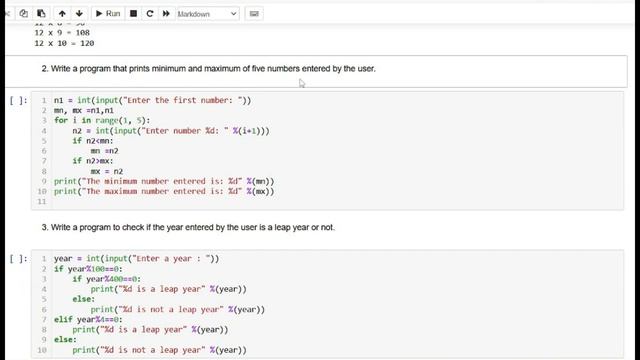Click the min/max cell's execution prompt
The image size is (640, 360).
click(18, 100)
